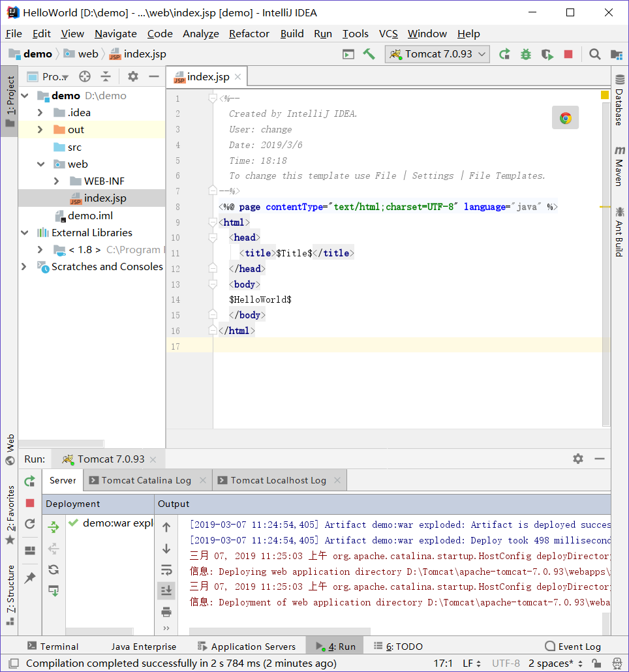The height and width of the screenshot is (672, 629).
Task: Open the Terminal tool window
Action: coord(53,646)
